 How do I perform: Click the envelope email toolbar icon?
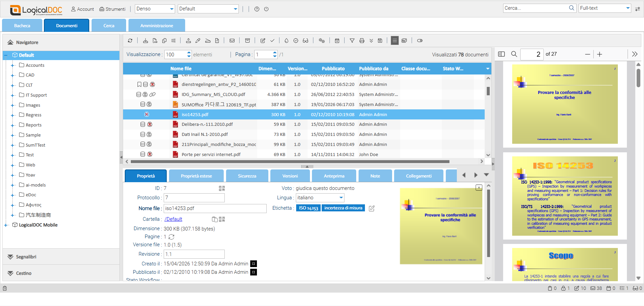tap(232, 41)
